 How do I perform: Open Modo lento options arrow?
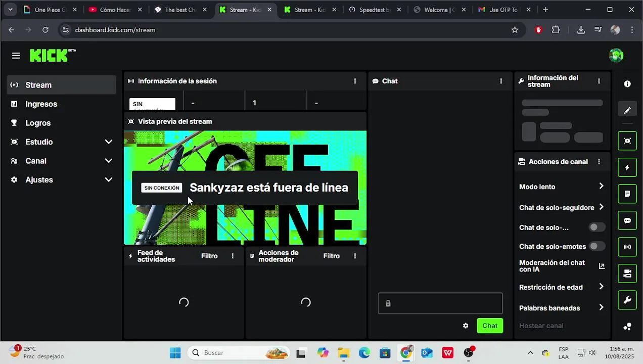tap(601, 186)
